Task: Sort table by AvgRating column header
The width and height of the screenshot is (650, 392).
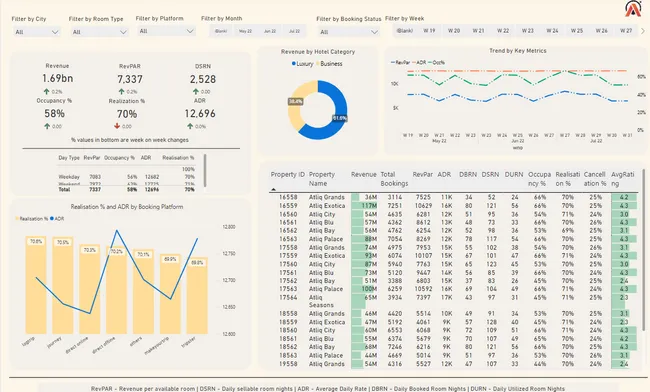Action: (623, 179)
